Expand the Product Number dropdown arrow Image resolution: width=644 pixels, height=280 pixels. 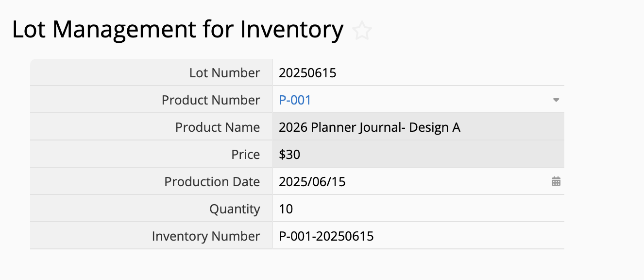click(556, 100)
